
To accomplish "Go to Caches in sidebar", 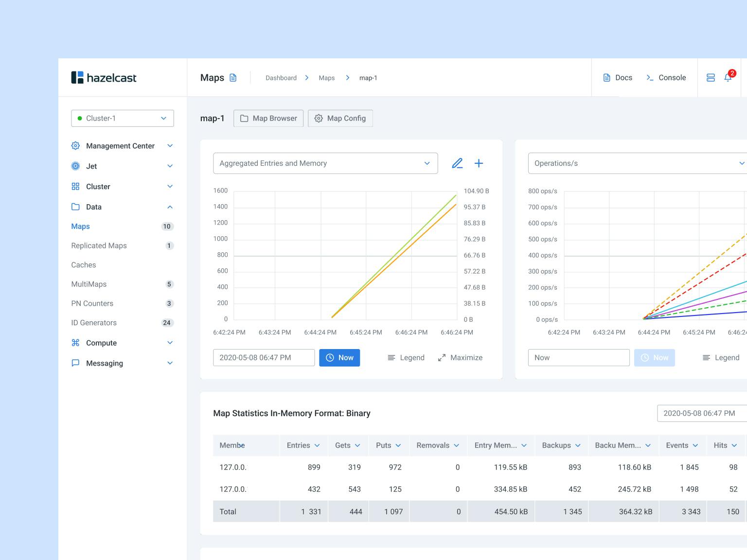I will (84, 265).
